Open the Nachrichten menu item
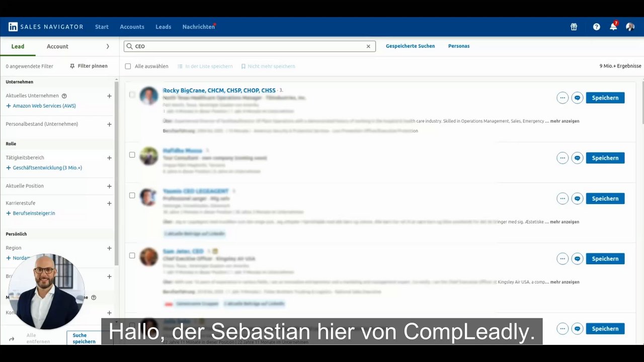The image size is (644, 362). pos(199,27)
